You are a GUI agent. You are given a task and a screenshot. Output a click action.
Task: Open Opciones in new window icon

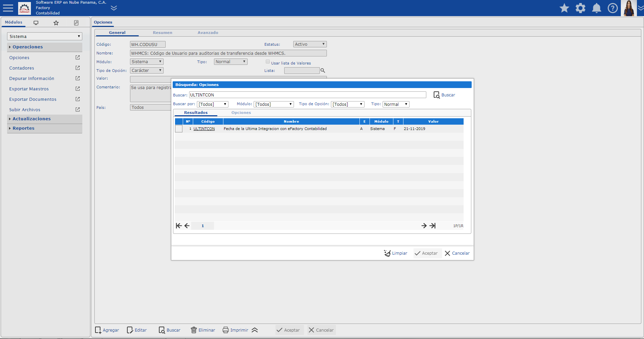point(78,57)
